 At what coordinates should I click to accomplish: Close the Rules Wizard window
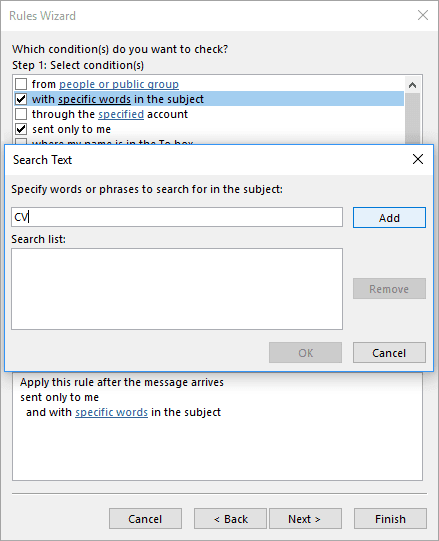click(423, 15)
